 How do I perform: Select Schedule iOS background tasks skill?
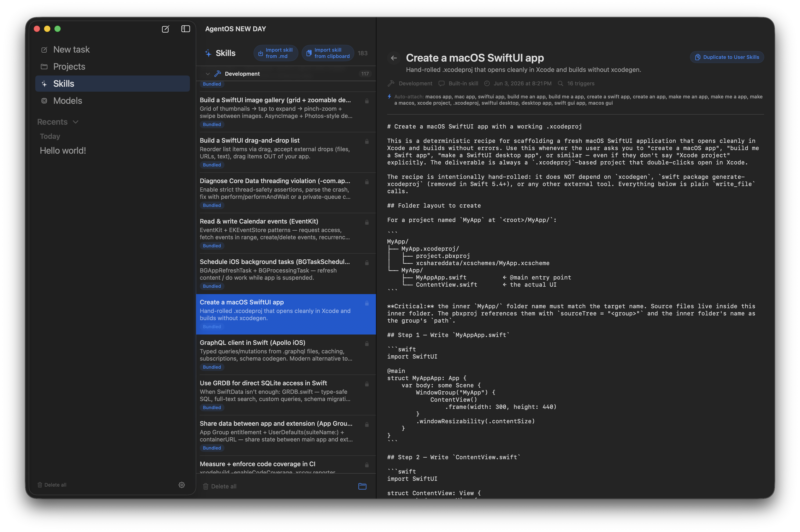[x=286, y=274]
